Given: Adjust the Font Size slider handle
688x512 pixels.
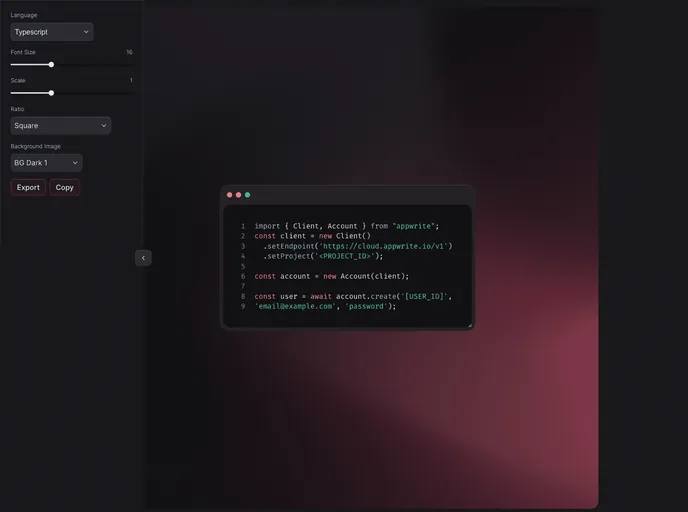Looking at the screenshot, I should click(51, 64).
